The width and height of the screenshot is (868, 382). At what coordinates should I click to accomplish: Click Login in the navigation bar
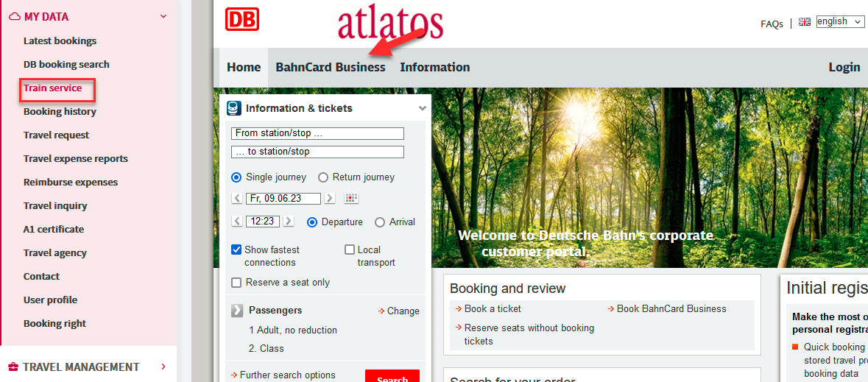click(x=844, y=68)
